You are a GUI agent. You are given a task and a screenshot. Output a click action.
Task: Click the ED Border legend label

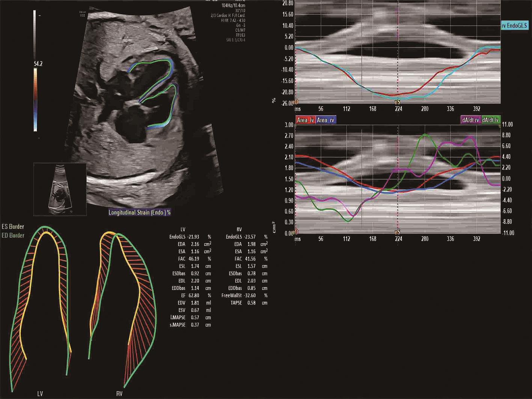click(x=13, y=235)
